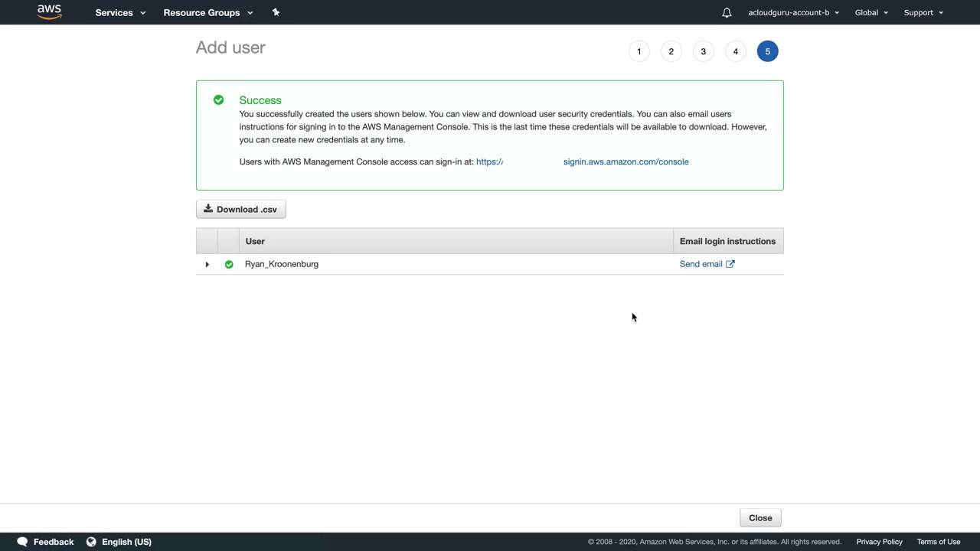The width and height of the screenshot is (980, 551).
Task: Open the acloudguru-account-b account menu
Action: point(793,12)
